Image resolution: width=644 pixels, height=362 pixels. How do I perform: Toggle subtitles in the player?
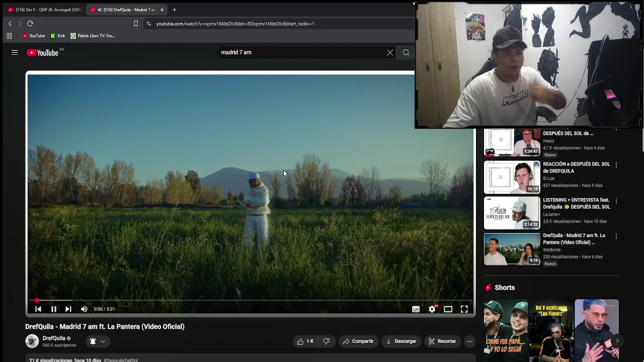(416, 309)
